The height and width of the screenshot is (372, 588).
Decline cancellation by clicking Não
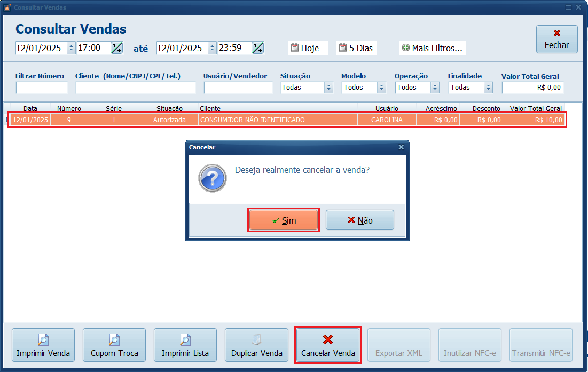pyautogui.click(x=360, y=219)
